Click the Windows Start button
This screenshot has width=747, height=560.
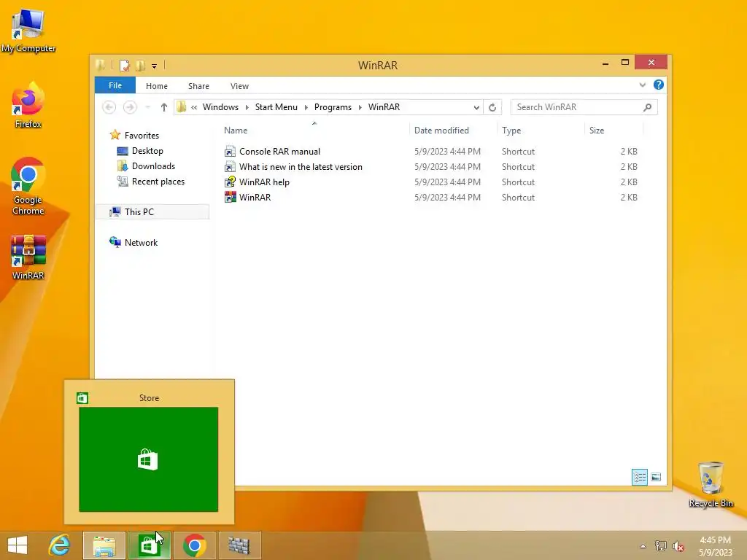tap(18, 545)
